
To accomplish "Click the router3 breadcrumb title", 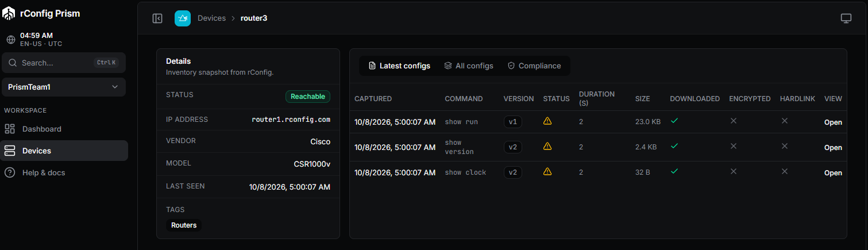I will (254, 18).
